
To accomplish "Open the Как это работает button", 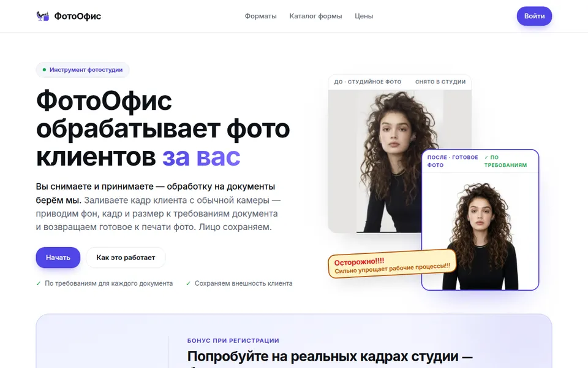I will [x=126, y=258].
